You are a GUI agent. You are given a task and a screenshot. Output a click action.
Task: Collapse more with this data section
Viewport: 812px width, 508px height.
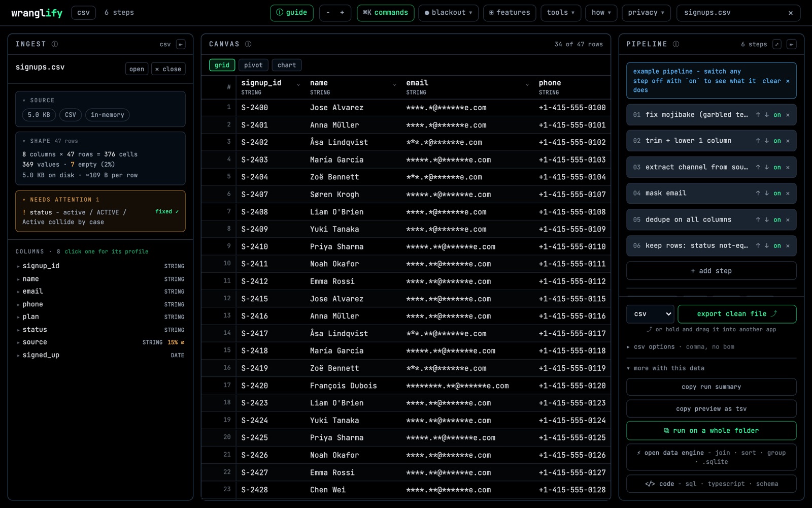click(665, 368)
